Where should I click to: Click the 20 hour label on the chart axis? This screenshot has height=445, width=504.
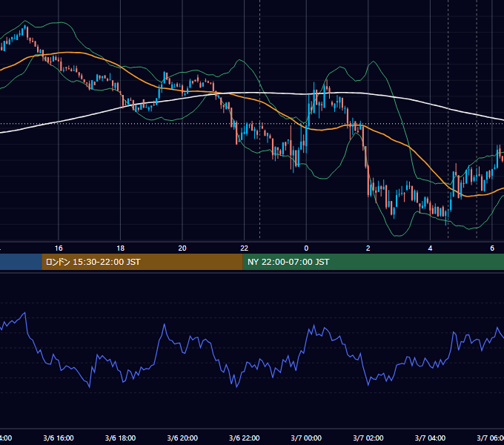(x=182, y=248)
